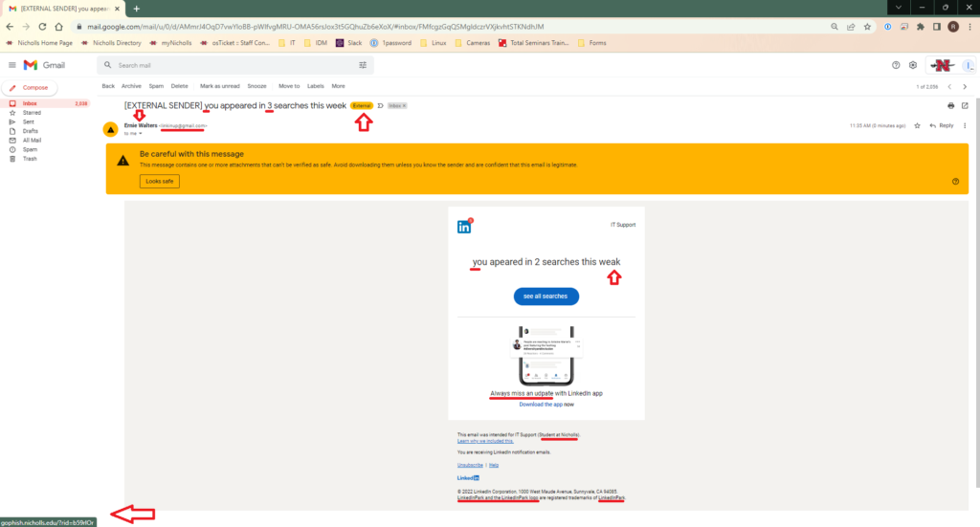Star this email message

point(917,125)
